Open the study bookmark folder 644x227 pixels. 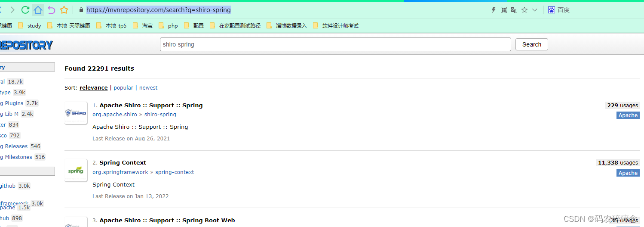tap(30, 25)
